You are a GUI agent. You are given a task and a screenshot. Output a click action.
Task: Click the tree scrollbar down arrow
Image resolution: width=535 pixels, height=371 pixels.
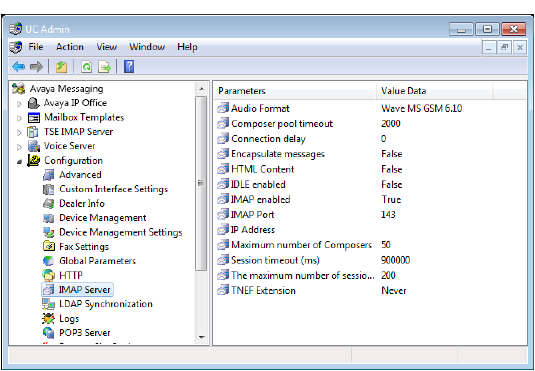click(x=201, y=337)
